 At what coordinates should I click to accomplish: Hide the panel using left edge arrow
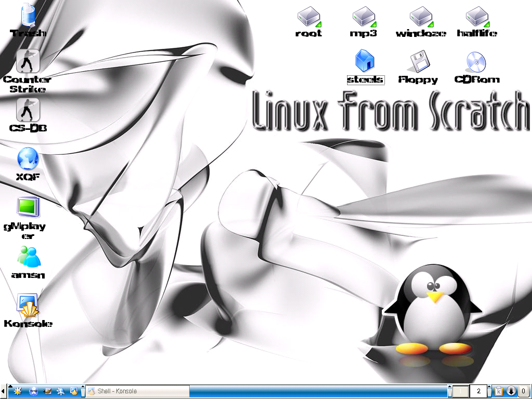click(3, 391)
